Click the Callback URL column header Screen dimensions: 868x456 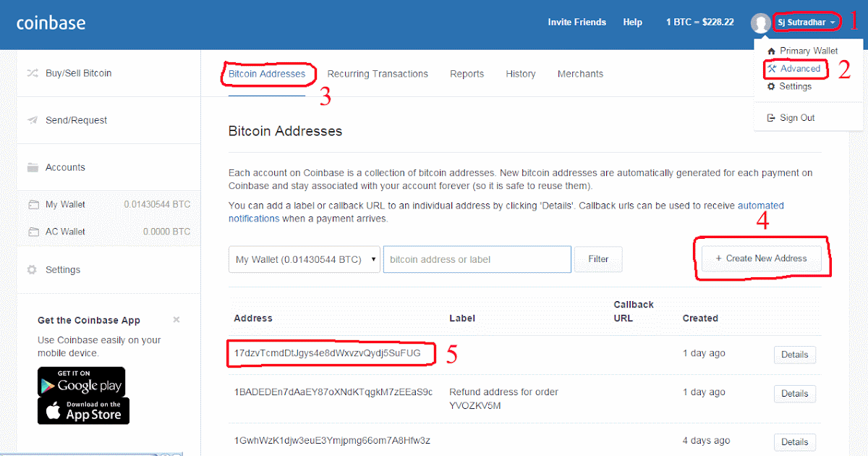pos(634,311)
